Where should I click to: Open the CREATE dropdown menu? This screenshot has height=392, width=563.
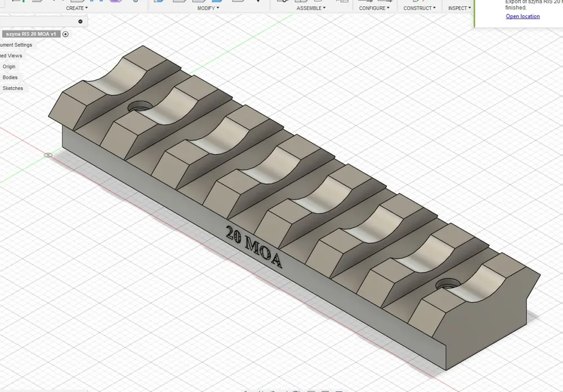pyautogui.click(x=77, y=8)
